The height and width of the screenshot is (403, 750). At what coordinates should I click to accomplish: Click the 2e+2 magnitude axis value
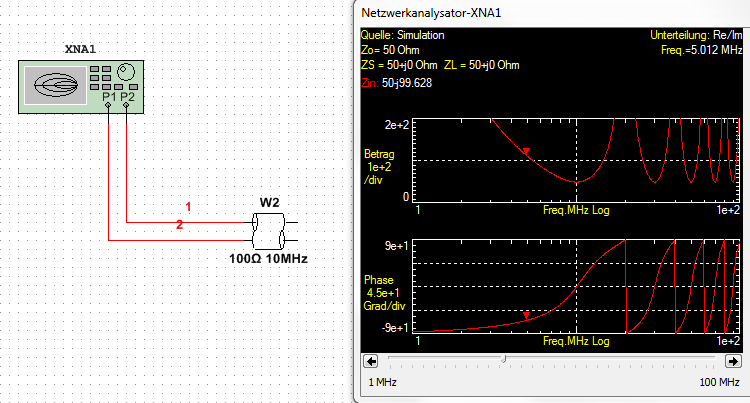click(397, 125)
